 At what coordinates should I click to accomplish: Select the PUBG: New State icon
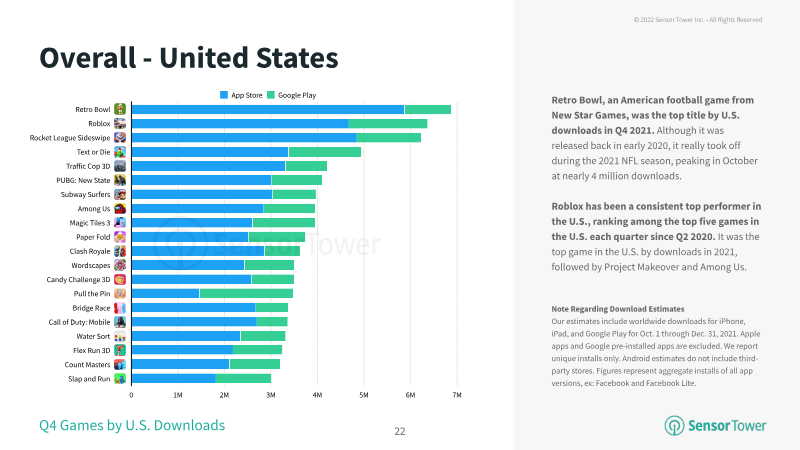pyautogui.click(x=120, y=180)
